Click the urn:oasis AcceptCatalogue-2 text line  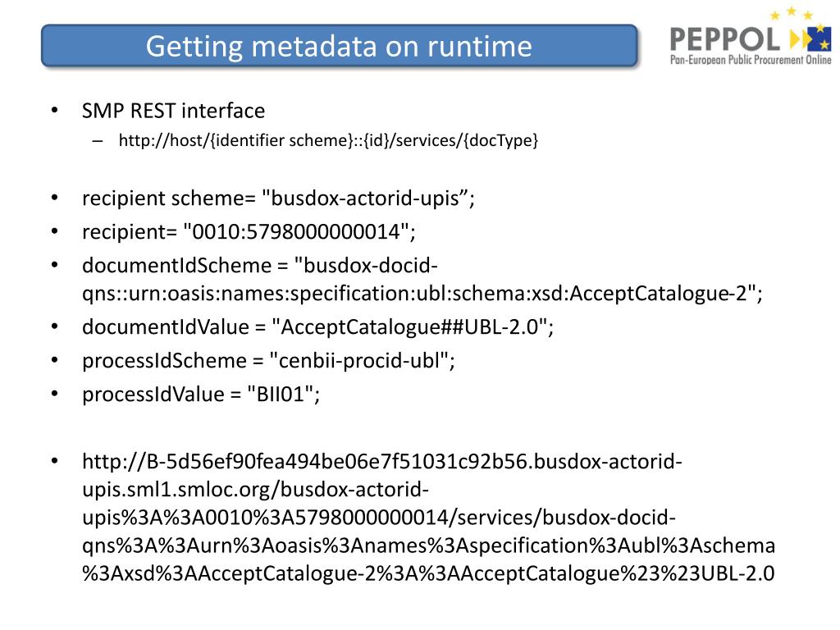click(422, 294)
